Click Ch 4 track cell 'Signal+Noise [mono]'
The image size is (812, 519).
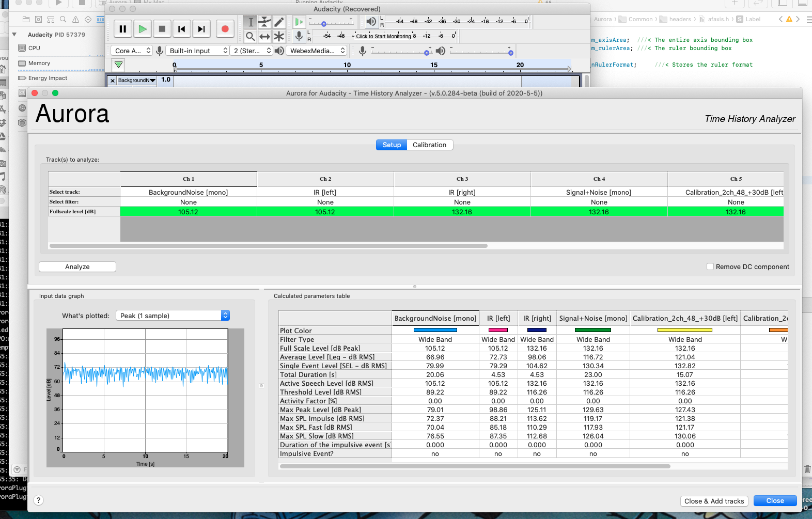(x=599, y=192)
